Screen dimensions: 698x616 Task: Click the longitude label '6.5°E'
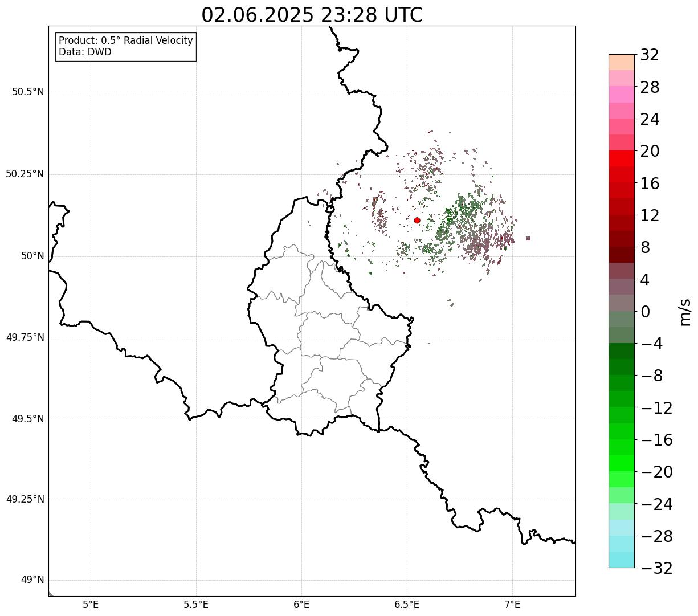point(407,605)
